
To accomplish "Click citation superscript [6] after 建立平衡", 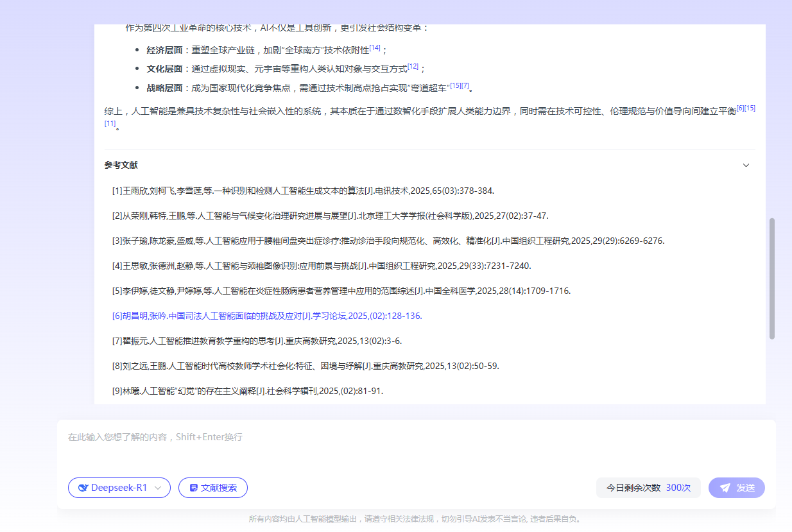I will click(740, 108).
